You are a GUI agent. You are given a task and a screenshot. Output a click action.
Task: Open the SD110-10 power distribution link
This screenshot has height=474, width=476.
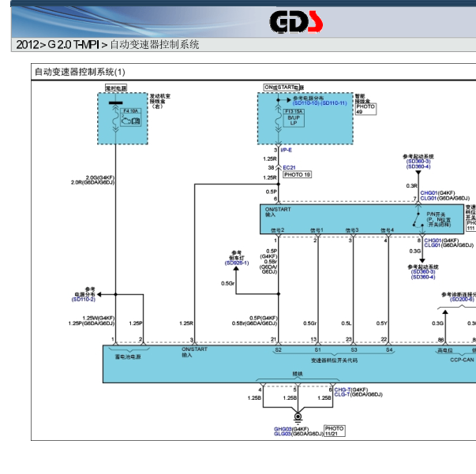pyautogui.click(x=306, y=103)
